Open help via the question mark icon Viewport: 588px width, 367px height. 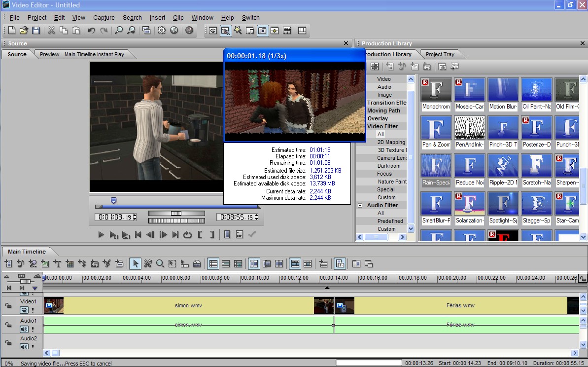click(189, 31)
